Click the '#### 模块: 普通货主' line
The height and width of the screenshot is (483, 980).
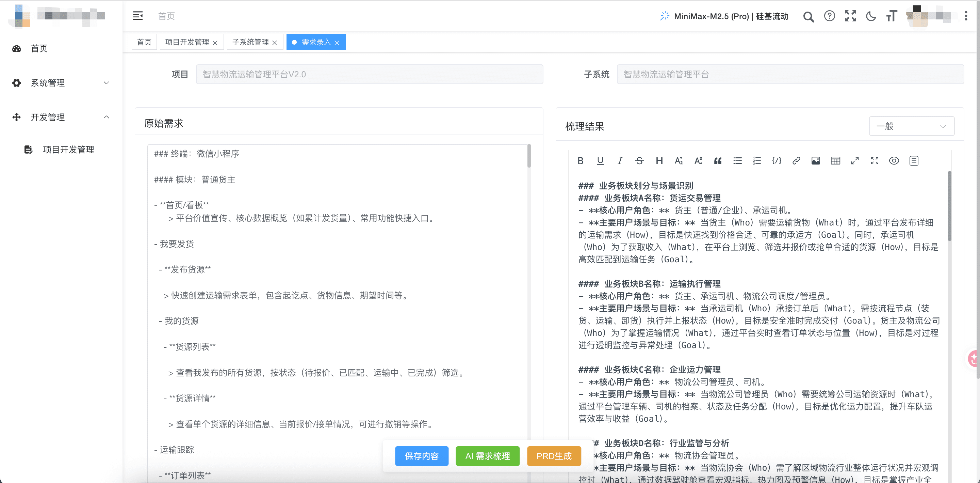tap(194, 180)
